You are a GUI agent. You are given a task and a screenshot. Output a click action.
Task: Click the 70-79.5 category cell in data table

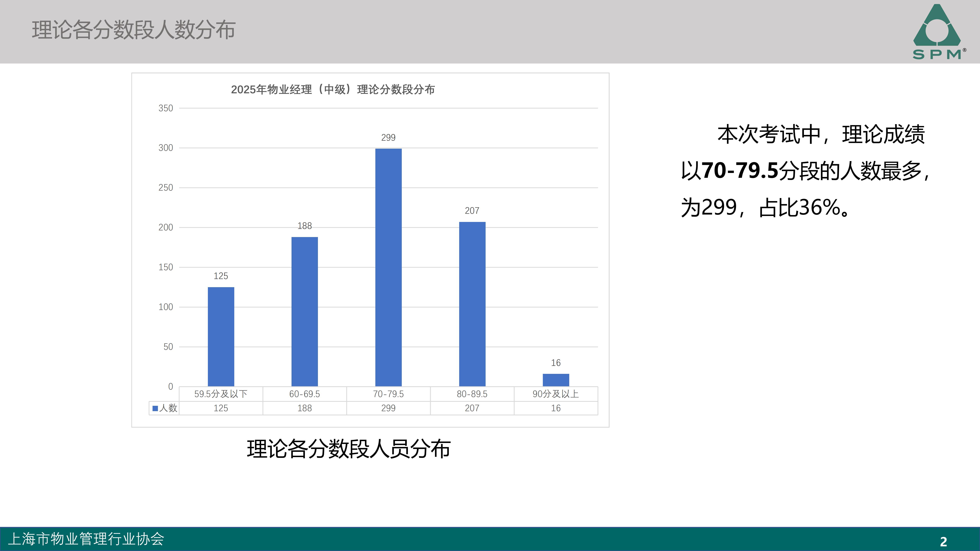click(388, 394)
